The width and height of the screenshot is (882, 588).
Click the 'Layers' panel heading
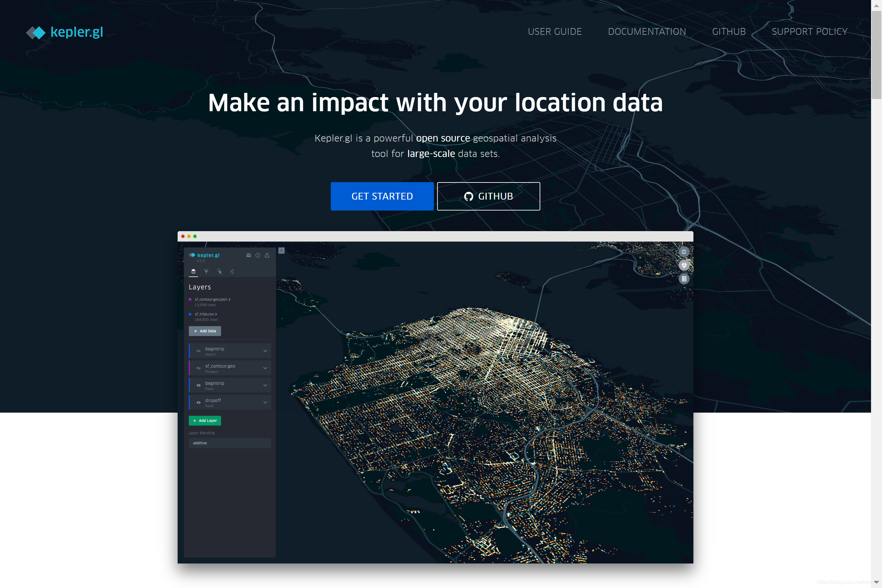[200, 287]
